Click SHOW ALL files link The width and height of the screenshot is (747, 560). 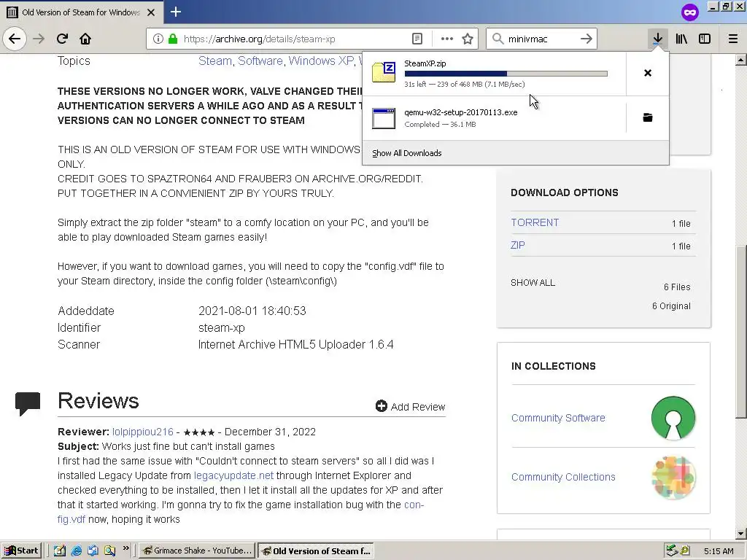click(x=533, y=282)
